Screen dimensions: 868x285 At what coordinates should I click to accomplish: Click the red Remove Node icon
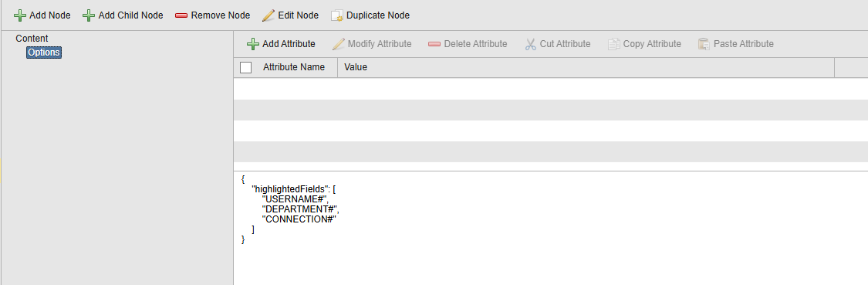pos(181,15)
